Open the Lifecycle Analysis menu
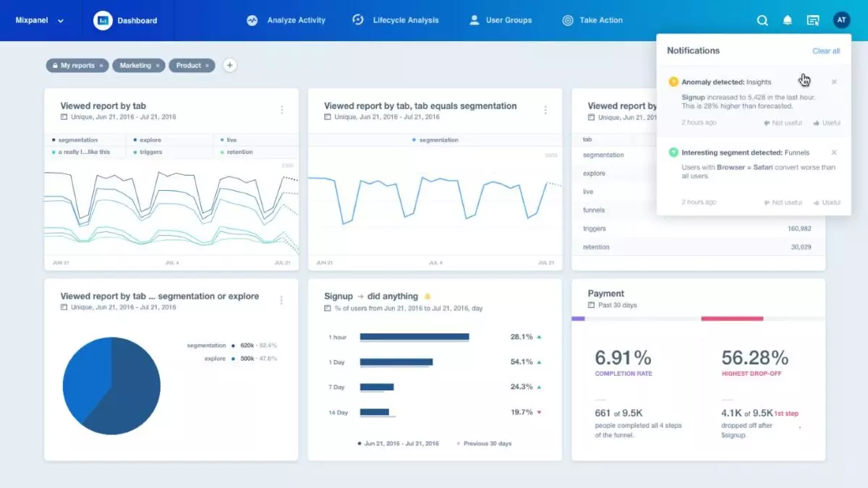Viewport: 868px width, 488px height. click(396, 20)
